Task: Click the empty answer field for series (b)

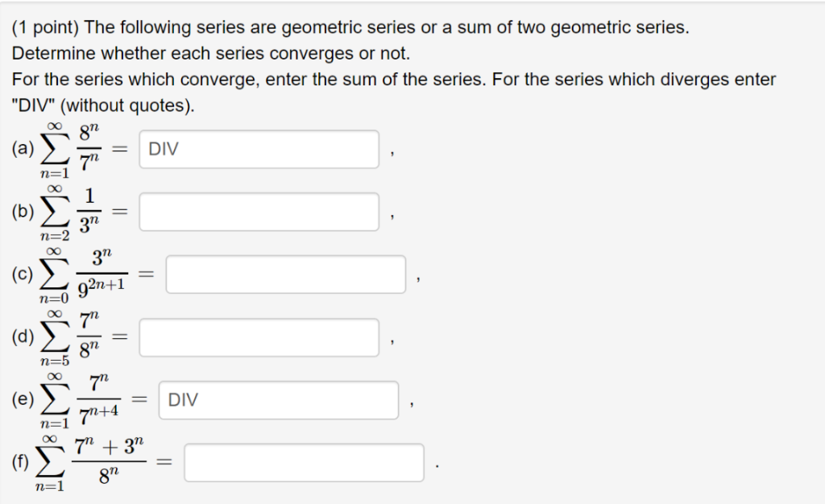Action: 258,211
